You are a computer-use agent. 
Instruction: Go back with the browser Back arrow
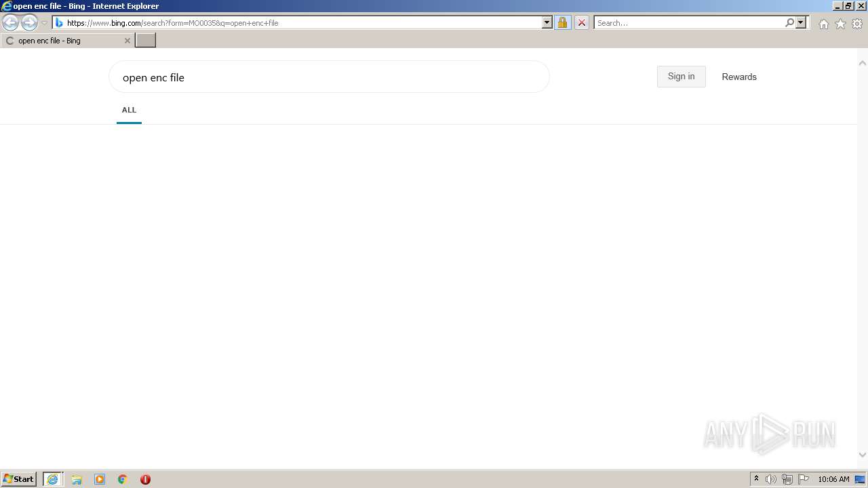[10, 23]
